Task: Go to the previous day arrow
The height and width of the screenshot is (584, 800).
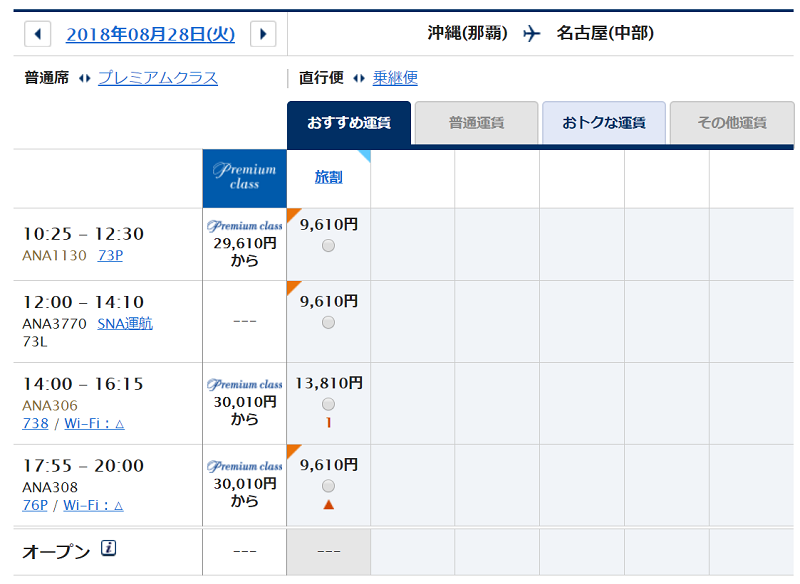Action: (x=37, y=34)
